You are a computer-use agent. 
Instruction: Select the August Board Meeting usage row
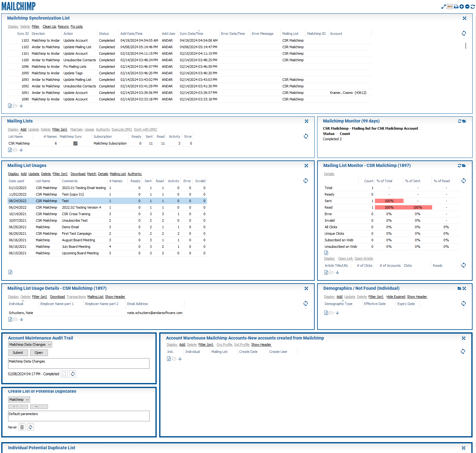point(107,240)
